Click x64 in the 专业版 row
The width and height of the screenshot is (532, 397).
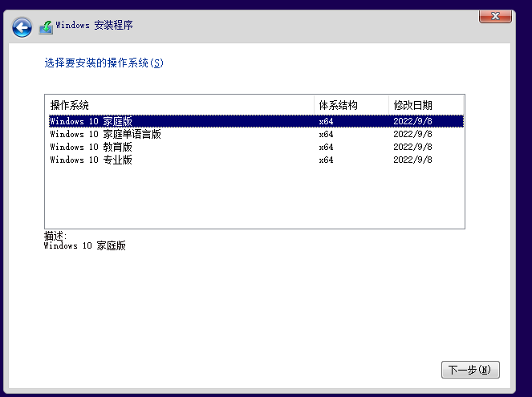pos(326,160)
